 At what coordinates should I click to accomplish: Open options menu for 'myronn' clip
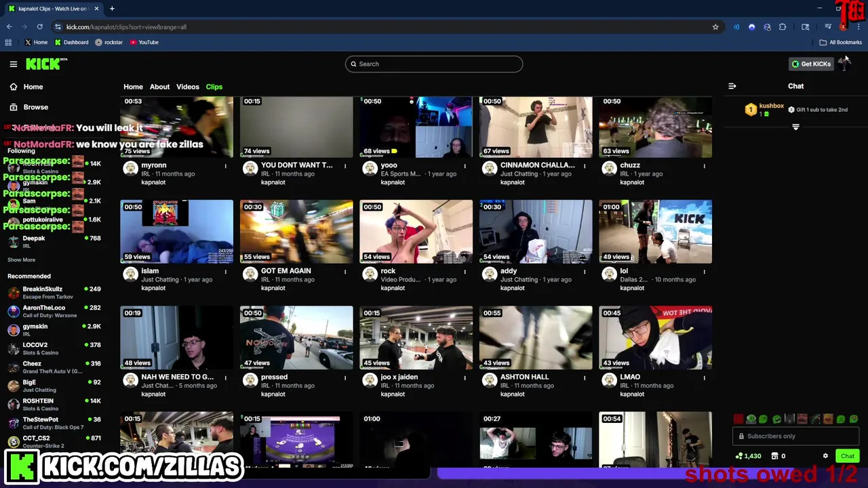[226, 166]
